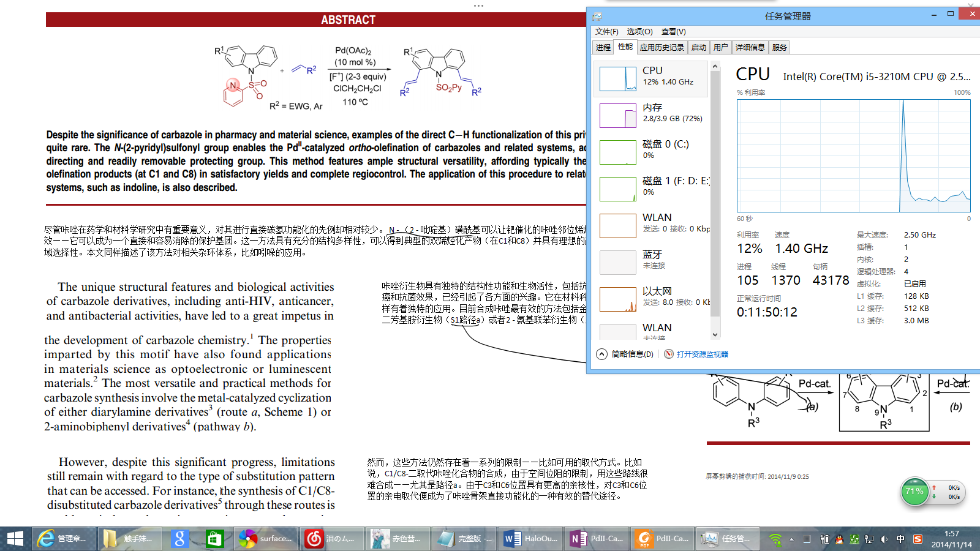
Task: Switch to the 服务 services tab
Action: click(779, 47)
